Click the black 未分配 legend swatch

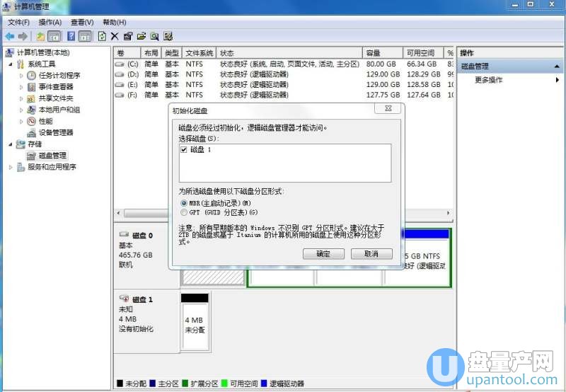coord(120,384)
